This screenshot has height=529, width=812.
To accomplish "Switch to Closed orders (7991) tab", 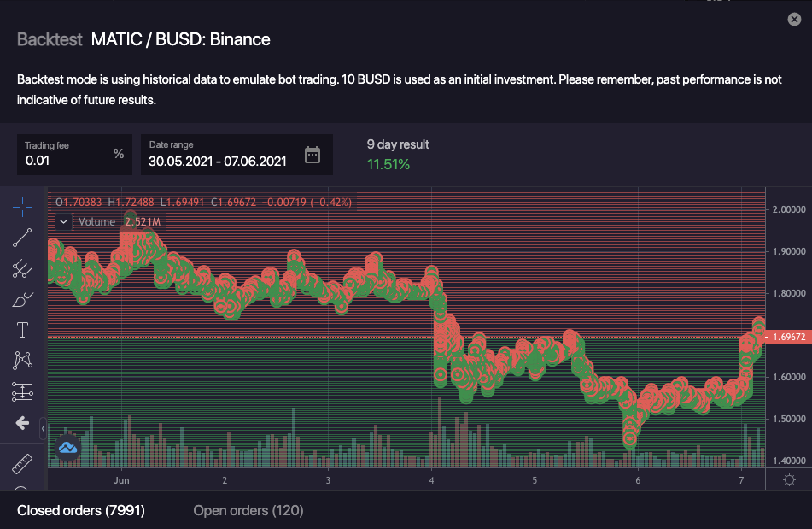I will [81, 510].
